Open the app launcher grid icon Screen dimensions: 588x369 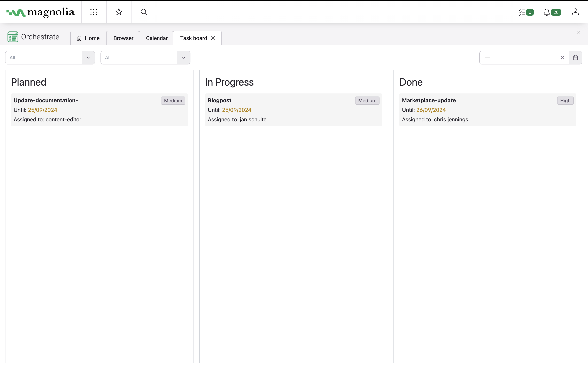click(x=94, y=12)
